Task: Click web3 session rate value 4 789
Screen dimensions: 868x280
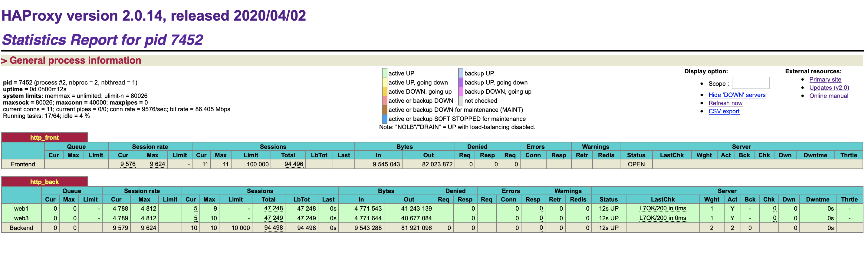Action: (x=120, y=218)
